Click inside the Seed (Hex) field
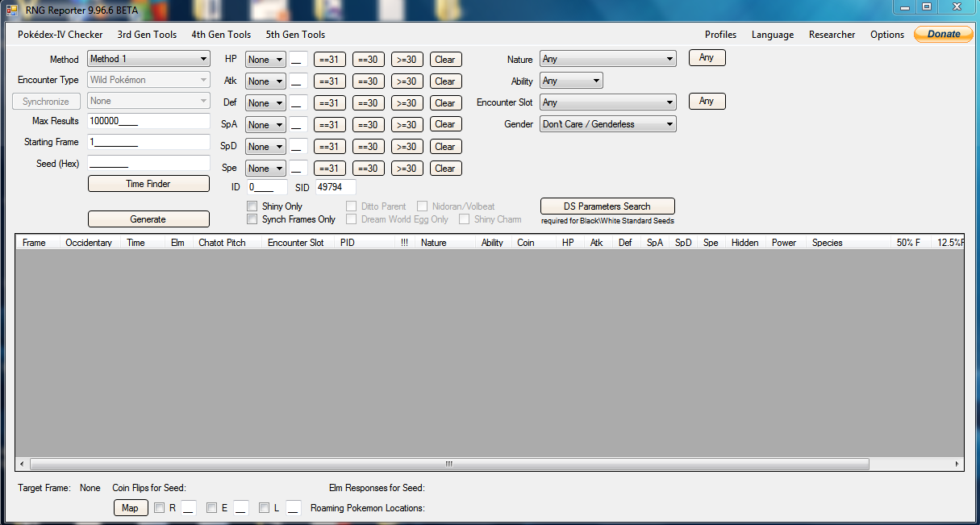 (x=148, y=163)
